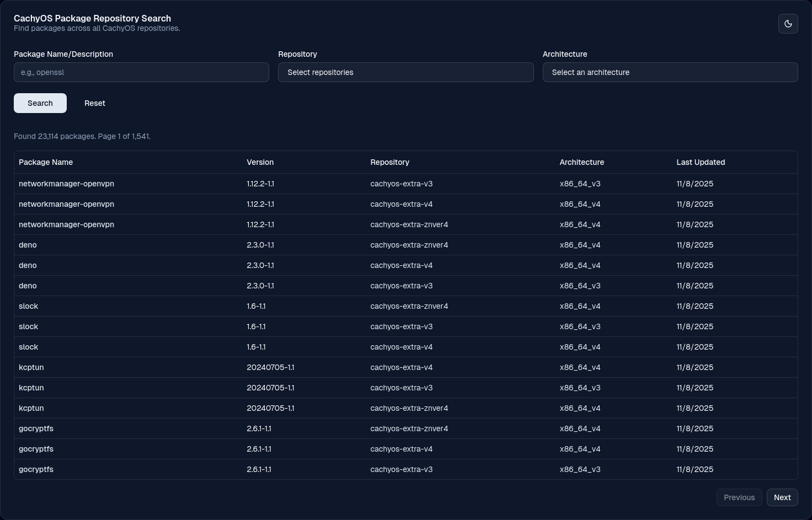The width and height of the screenshot is (812, 520).
Task: Click the Architecture column header
Action: coord(581,162)
